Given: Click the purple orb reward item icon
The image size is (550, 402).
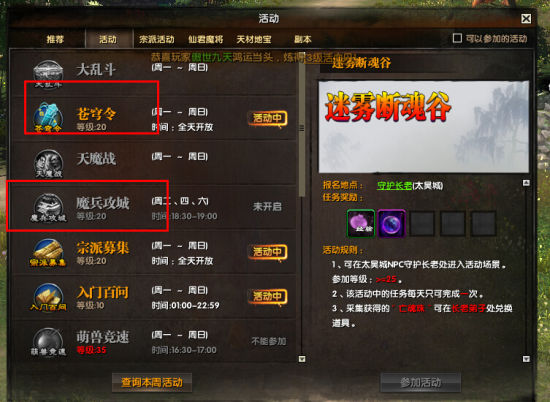Looking at the screenshot, I should pyautogui.click(x=391, y=223).
